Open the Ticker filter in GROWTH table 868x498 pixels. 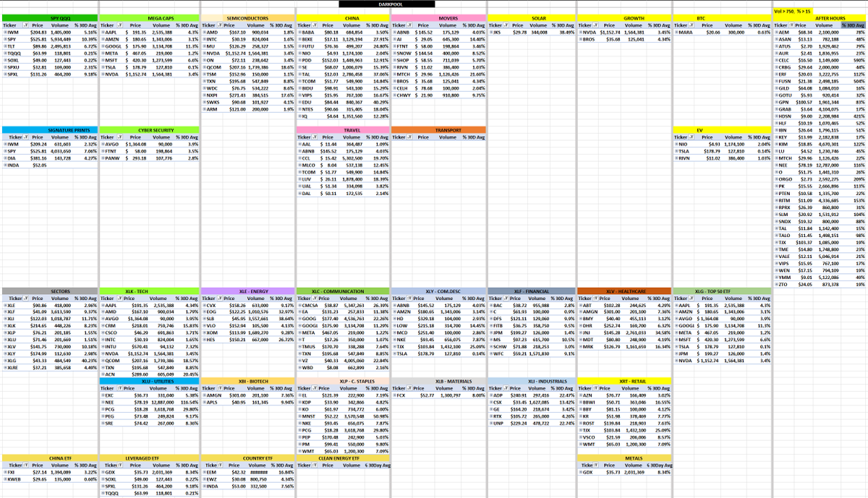597,25
